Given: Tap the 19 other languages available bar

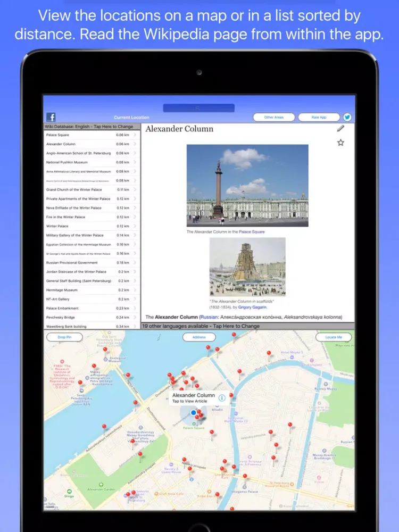Looking at the screenshot, I should [248, 326].
